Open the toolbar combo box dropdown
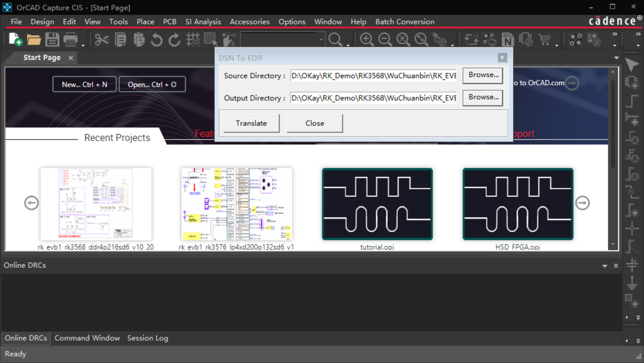This screenshot has height=363, width=644. [321, 40]
